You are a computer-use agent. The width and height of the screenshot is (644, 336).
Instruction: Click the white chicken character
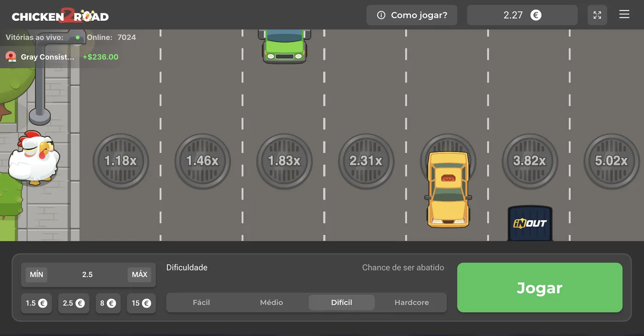(x=34, y=157)
